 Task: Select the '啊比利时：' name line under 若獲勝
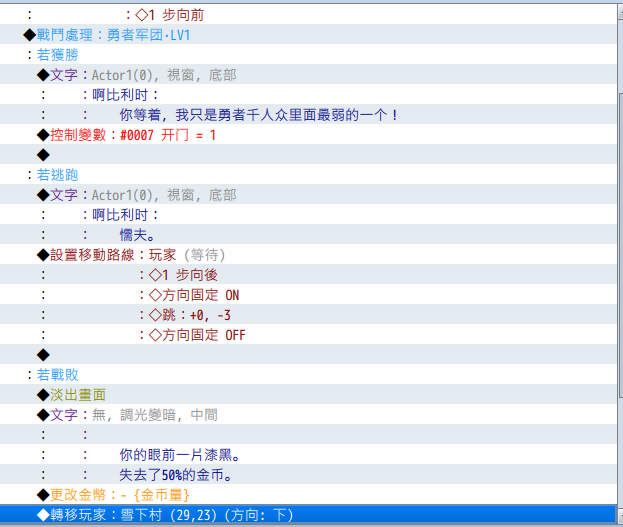coord(308,95)
